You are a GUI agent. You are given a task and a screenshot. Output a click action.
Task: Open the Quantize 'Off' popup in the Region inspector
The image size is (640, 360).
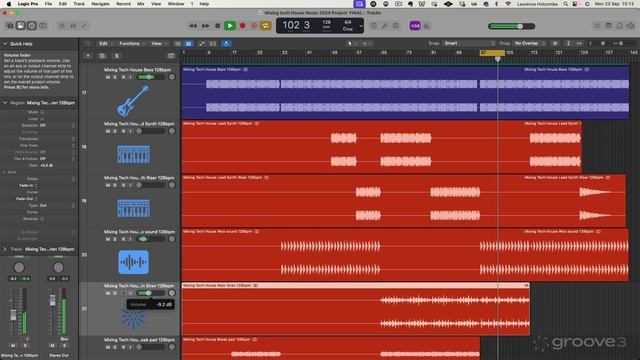57,125
